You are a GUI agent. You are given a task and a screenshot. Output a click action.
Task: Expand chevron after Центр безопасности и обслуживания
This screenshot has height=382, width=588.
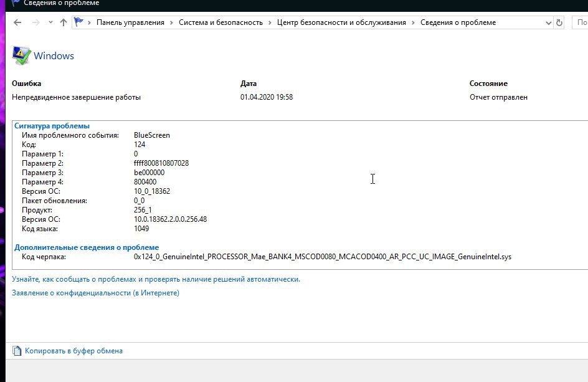pos(413,22)
